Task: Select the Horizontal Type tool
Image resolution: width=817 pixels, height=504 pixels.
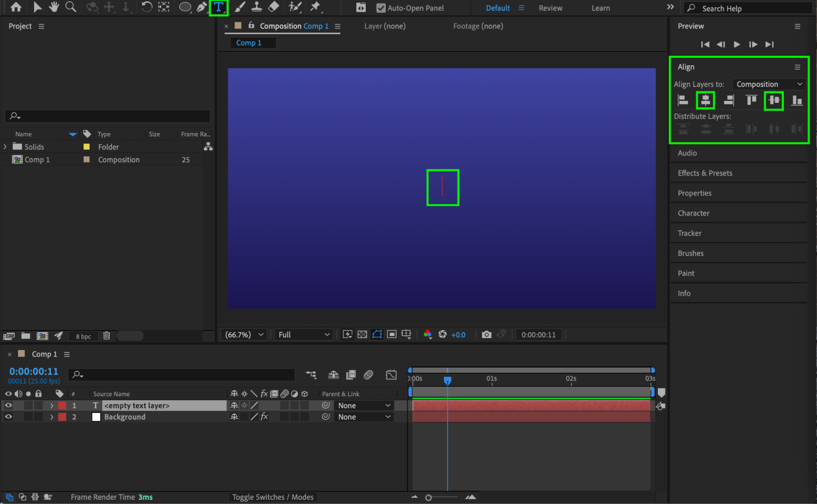Action: pos(219,7)
